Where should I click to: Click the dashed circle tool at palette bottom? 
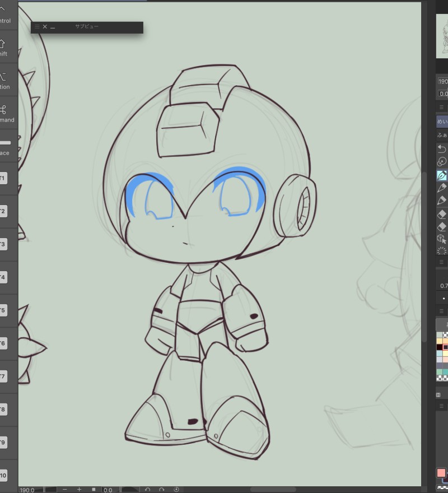(442, 250)
